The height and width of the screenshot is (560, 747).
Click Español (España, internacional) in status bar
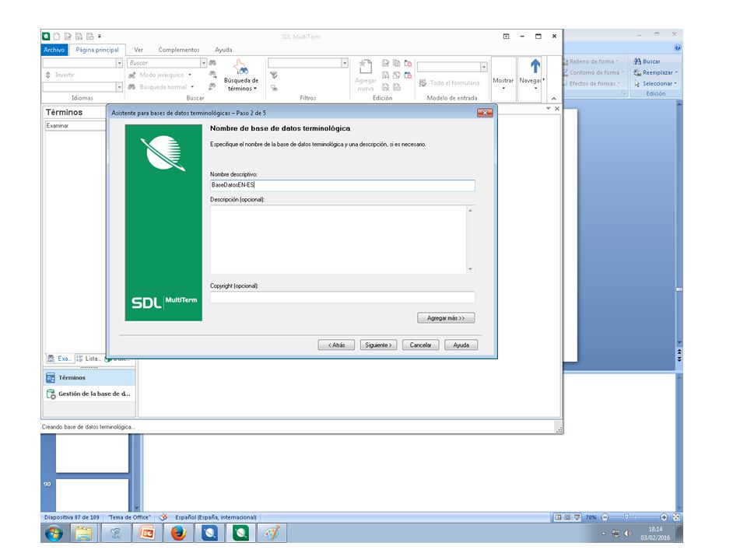(216, 517)
